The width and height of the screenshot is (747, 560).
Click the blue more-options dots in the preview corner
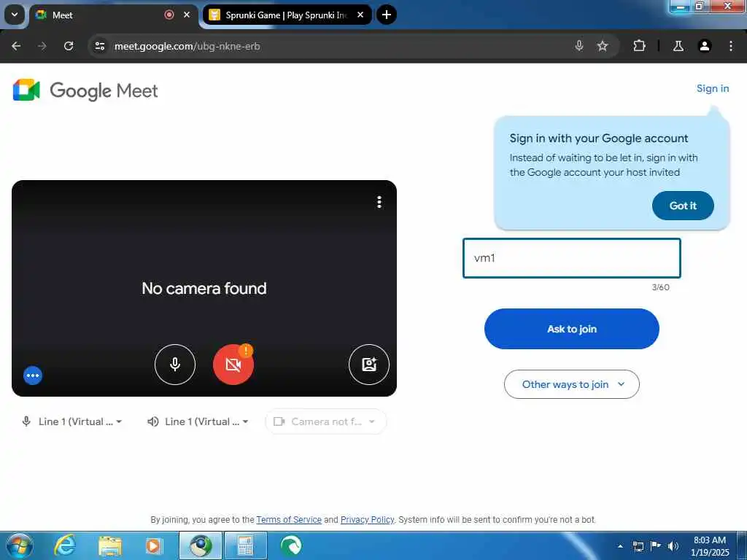[33, 376]
